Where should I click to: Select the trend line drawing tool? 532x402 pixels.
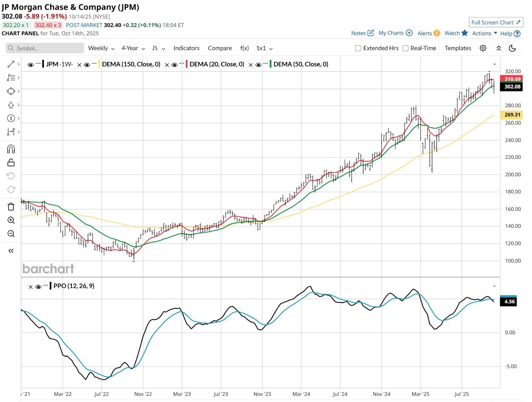(11, 64)
